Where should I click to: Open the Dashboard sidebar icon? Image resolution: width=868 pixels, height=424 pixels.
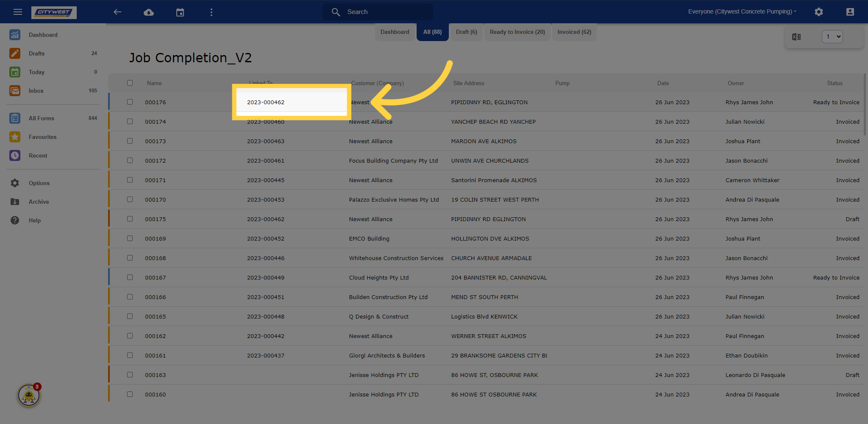pos(15,35)
